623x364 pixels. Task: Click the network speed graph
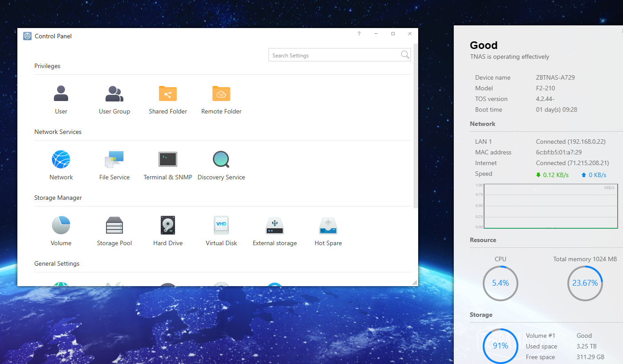pos(550,206)
